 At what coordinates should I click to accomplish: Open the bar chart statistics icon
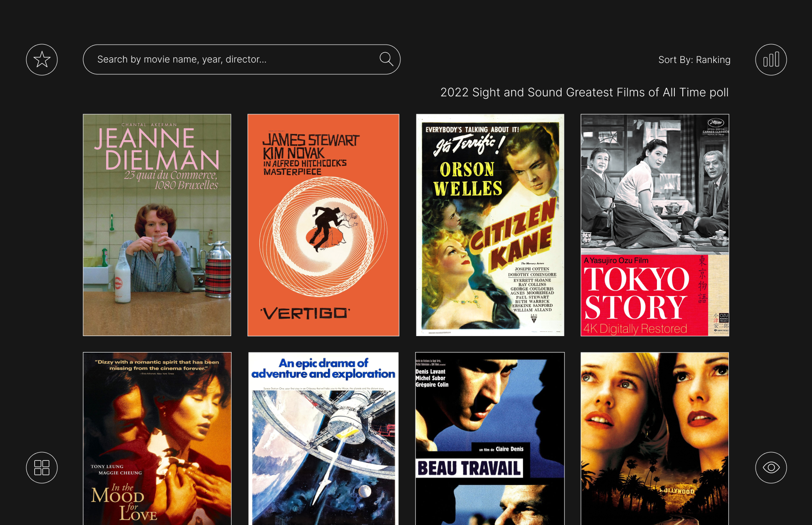click(x=771, y=60)
